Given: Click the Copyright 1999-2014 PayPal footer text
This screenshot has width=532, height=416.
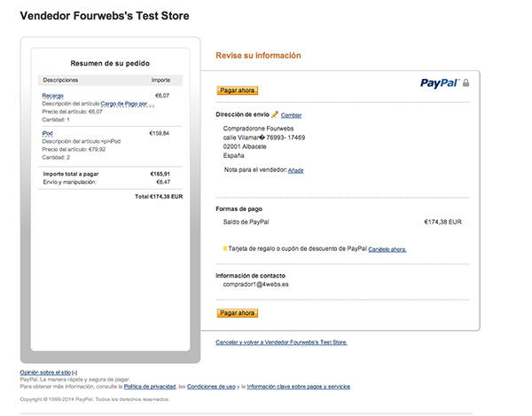Looking at the screenshot, I should click(x=95, y=399).
